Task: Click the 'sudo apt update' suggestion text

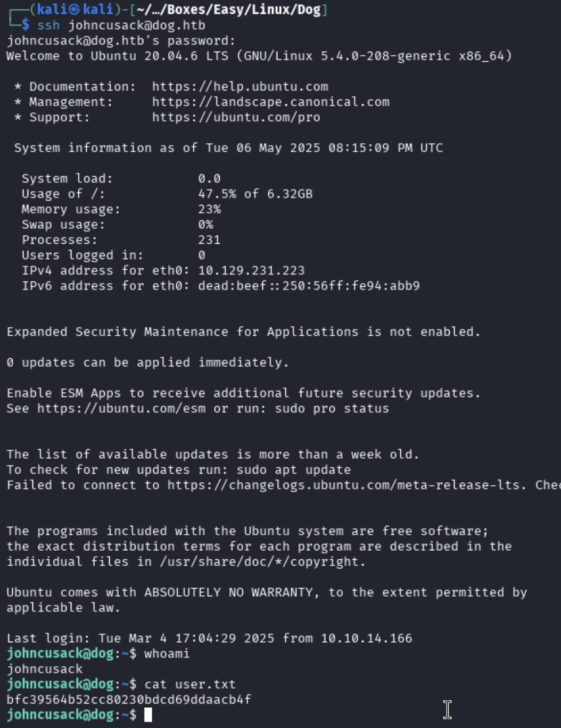Action: 294,470
